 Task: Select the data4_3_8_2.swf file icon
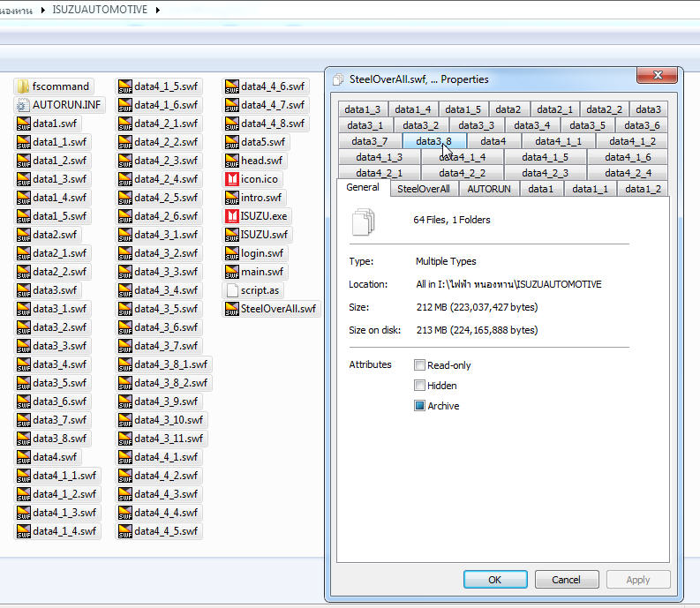tap(125, 383)
